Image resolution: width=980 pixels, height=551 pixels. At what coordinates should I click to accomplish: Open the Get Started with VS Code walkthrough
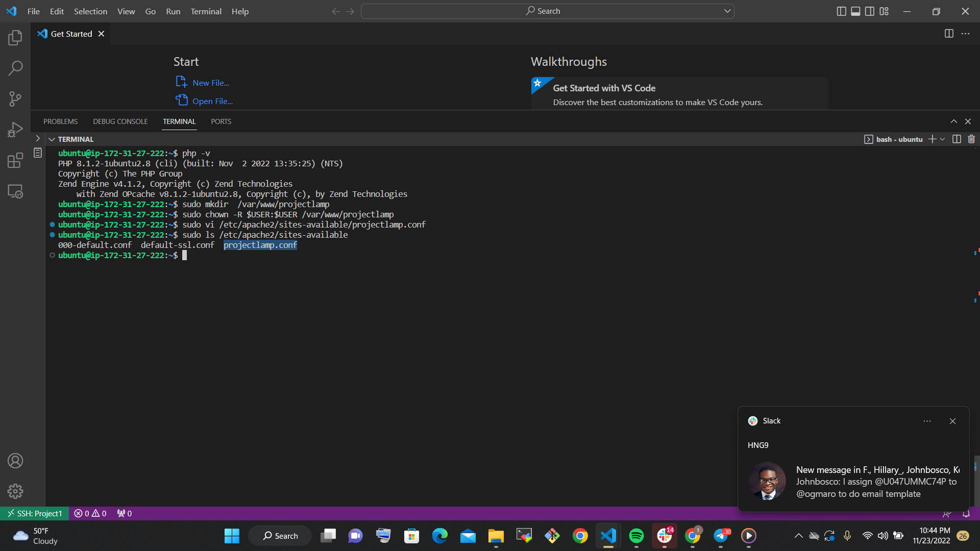pyautogui.click(x=604, y=88)
